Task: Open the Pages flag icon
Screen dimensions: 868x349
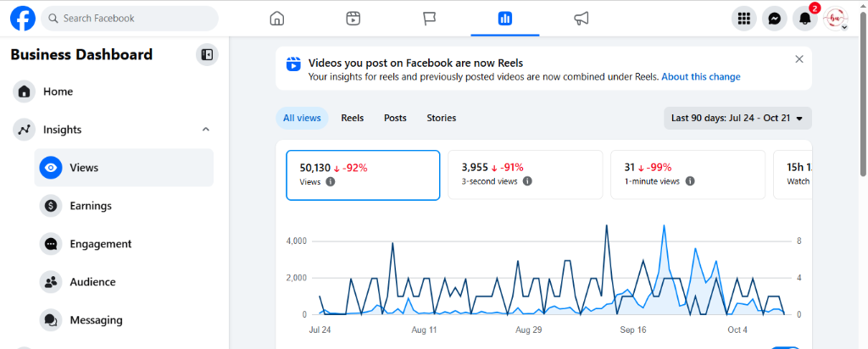Action: 429,19
